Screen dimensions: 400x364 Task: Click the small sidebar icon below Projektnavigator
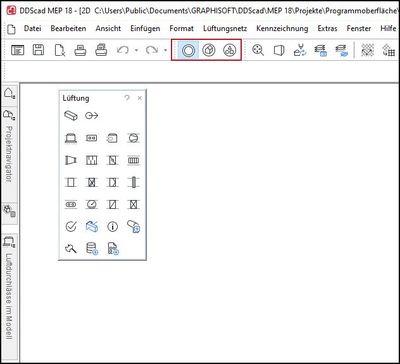tap(9, 211)
